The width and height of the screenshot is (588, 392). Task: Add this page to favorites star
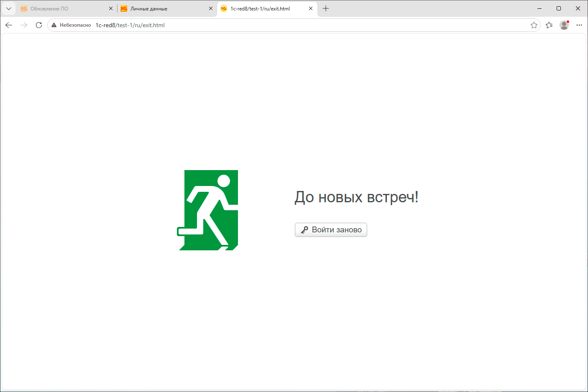pos(534,25)
